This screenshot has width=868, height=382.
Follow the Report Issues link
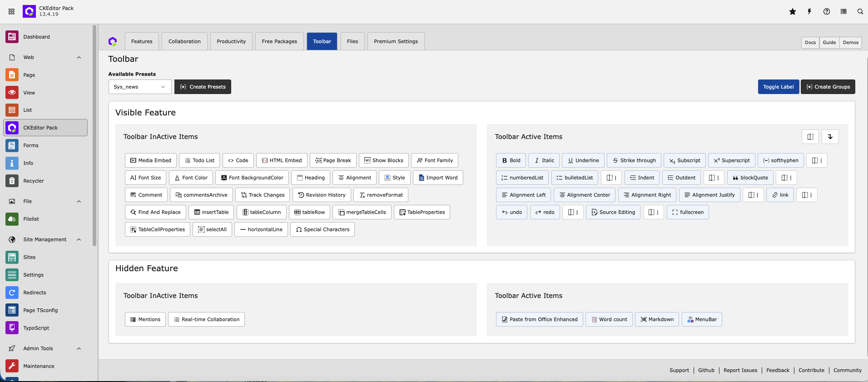click(x=740, y=370)
